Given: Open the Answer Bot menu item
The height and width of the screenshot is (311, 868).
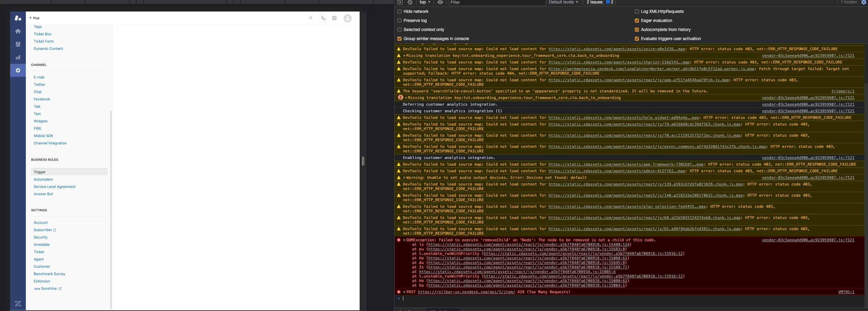Looking at the screenshot, I should pyautogui.click(x=43, y=194).
